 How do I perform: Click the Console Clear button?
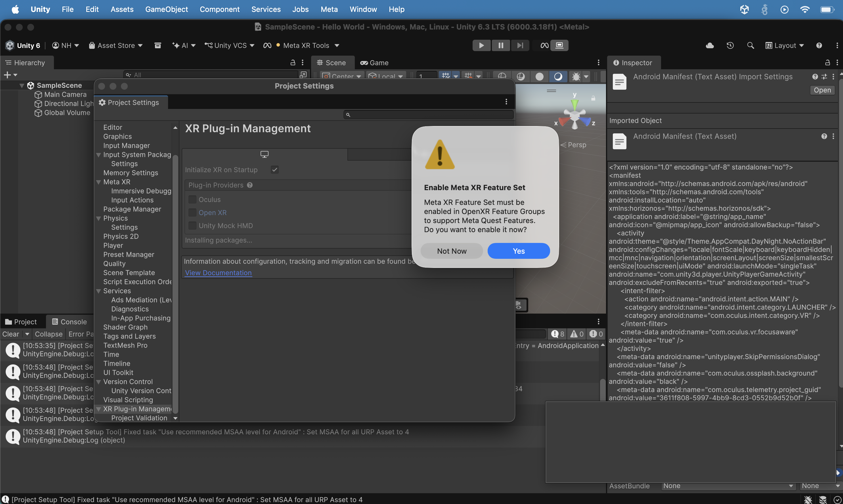click(11, 334)
